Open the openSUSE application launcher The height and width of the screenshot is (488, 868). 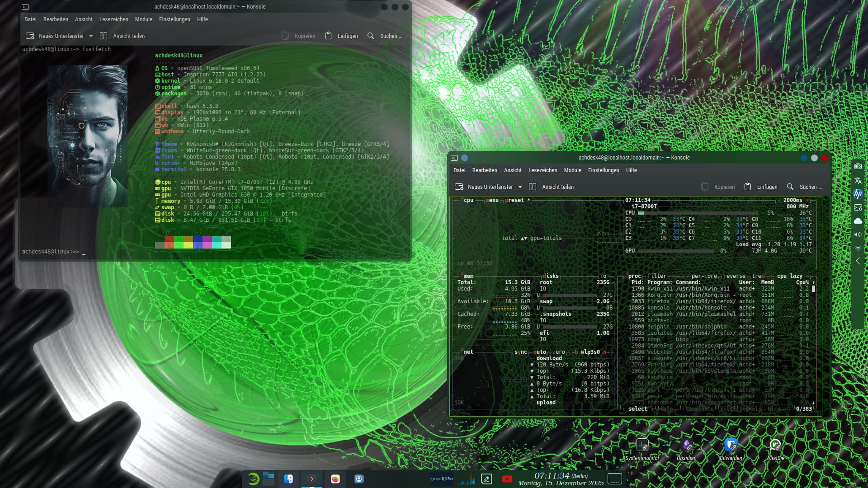tap(254, 479)
